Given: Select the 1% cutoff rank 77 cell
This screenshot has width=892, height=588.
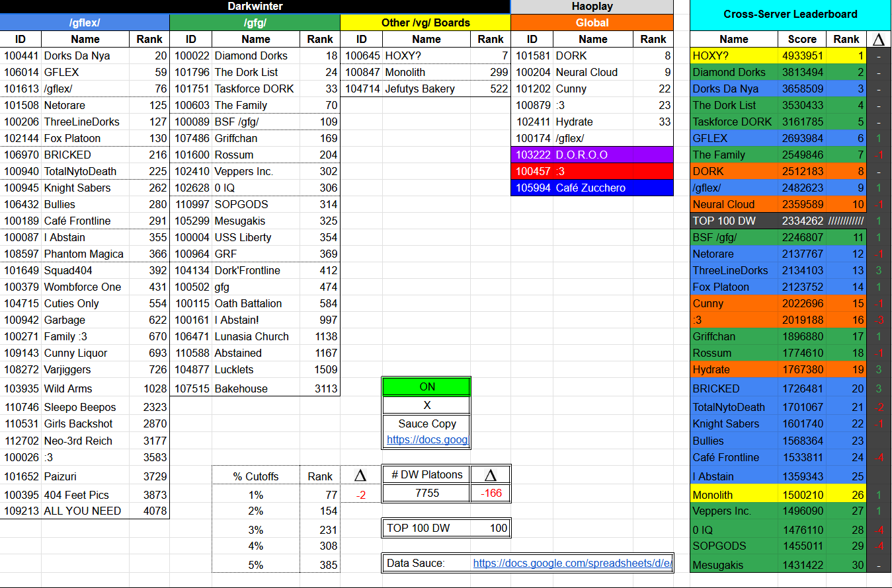Looking at the screenshot, I should point(320,494).
